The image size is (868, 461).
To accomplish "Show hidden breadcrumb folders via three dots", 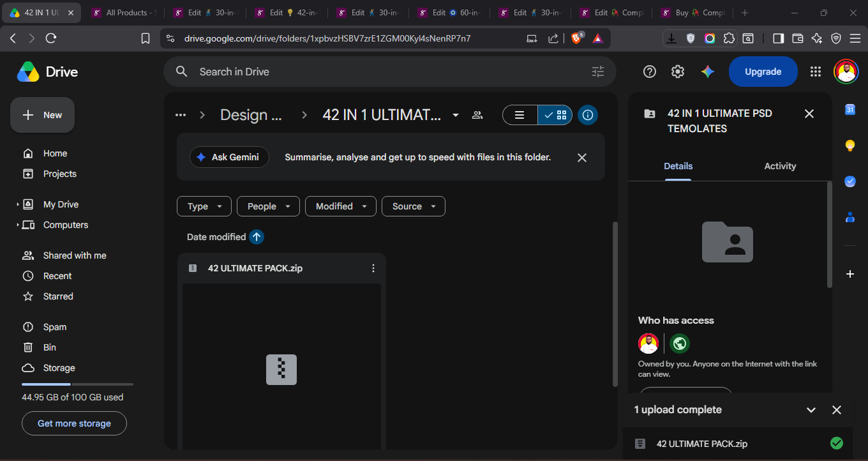I will pos(181,115).
